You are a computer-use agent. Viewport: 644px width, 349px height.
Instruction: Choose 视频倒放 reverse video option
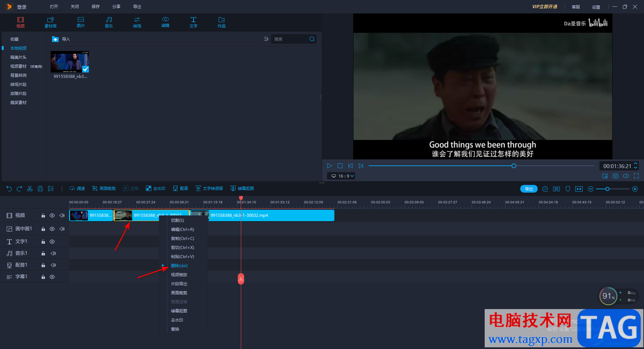coord(179,275)
